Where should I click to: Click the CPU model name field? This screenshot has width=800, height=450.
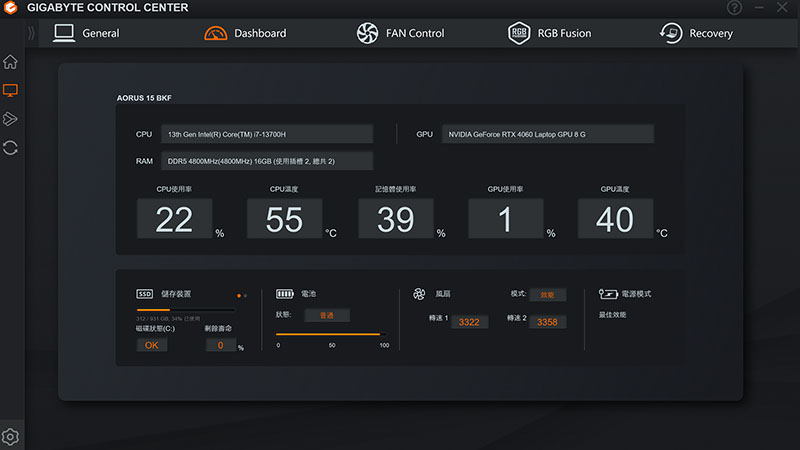pyautogui.click(x=267, y=134)
